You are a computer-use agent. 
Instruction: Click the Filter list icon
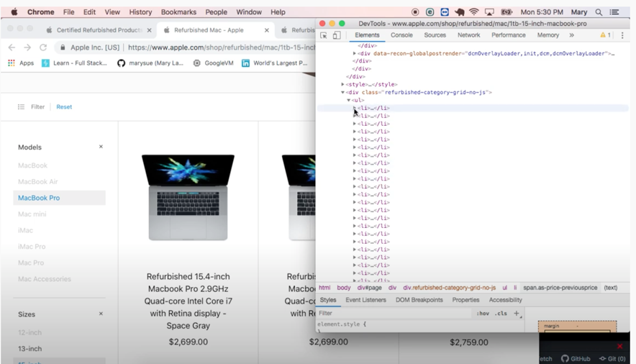21,106
